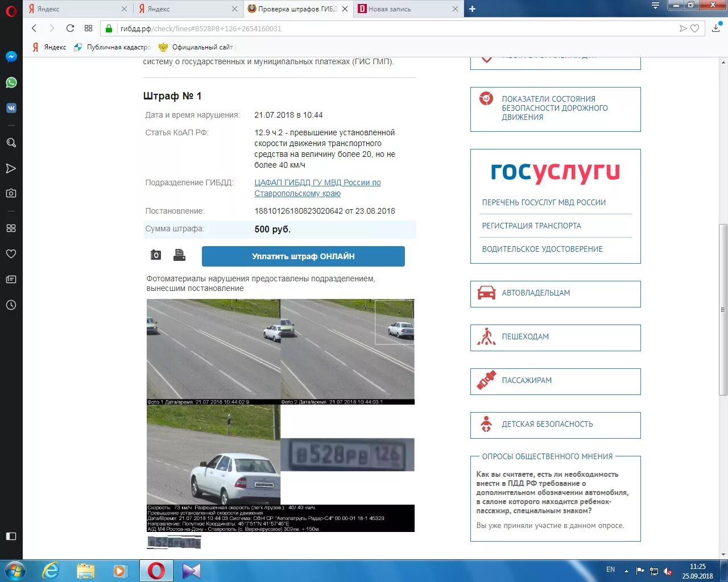Open Публичная кадастровая bookmark
Screen dimensions: 728x582
tap(112, 47)
